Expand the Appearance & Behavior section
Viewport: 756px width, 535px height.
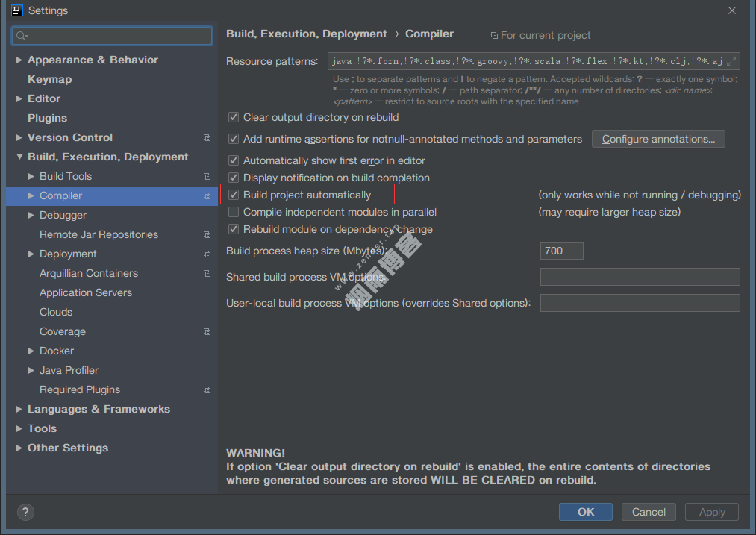pos(19,60)
